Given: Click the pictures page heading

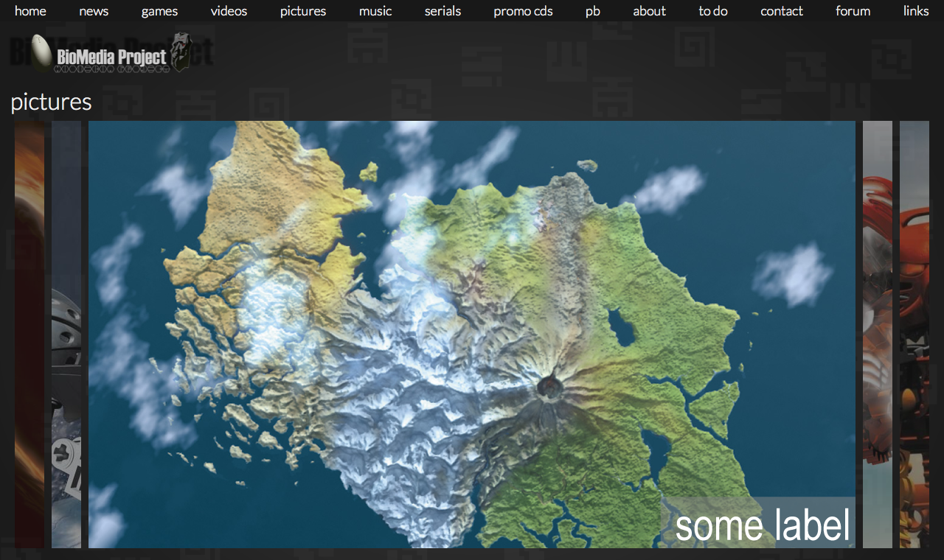Looking at the screenshot, I should point(52,102).
